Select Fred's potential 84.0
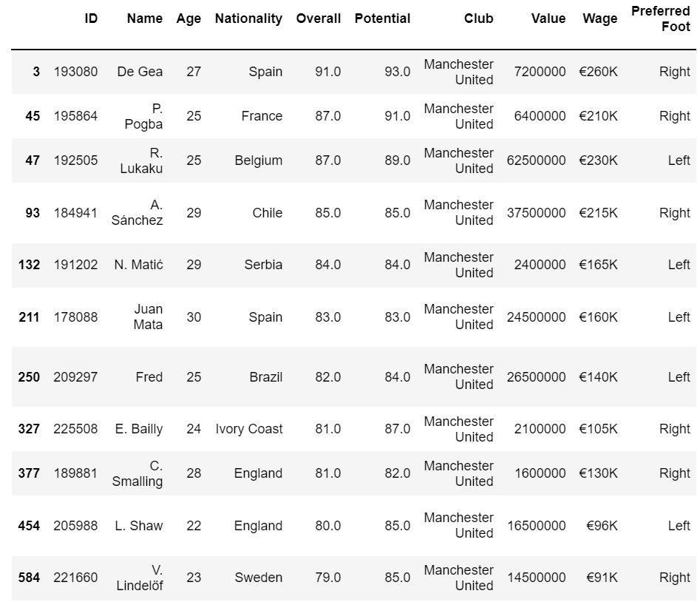700x602 pixels. (398, 377)
